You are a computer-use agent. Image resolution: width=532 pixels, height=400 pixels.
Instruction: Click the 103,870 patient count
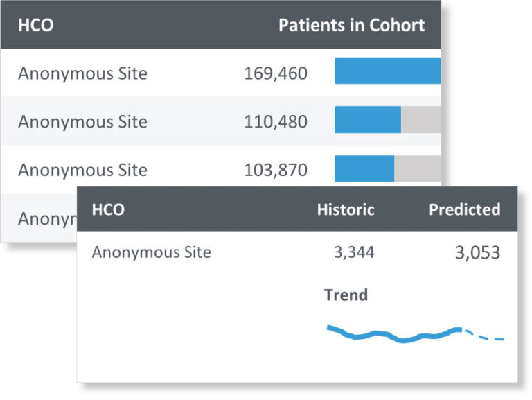275,170
